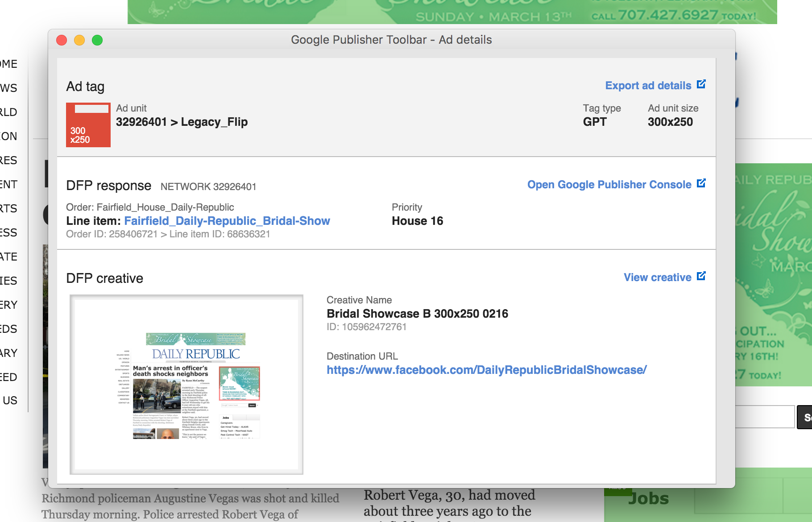The image size is (812, 522).
Task: Click the green bridal showcase banner at top
Action: (452, 12)
